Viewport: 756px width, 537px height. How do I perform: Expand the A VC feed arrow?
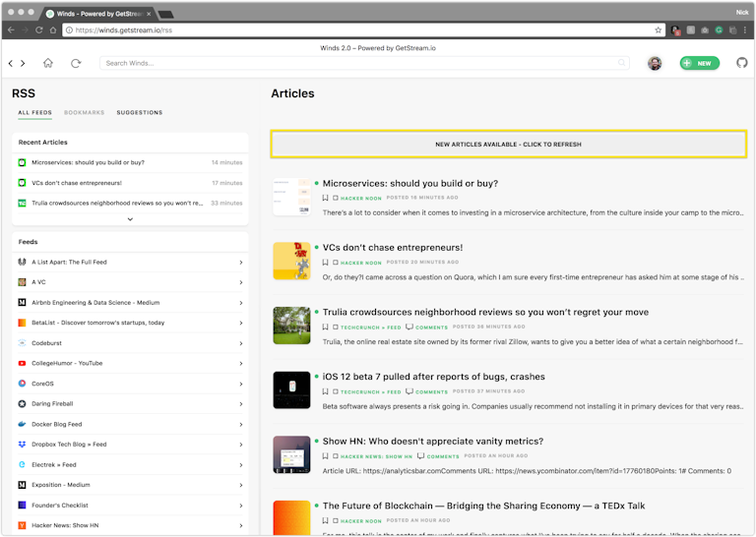pyautogui.click(x=240, y=282)
